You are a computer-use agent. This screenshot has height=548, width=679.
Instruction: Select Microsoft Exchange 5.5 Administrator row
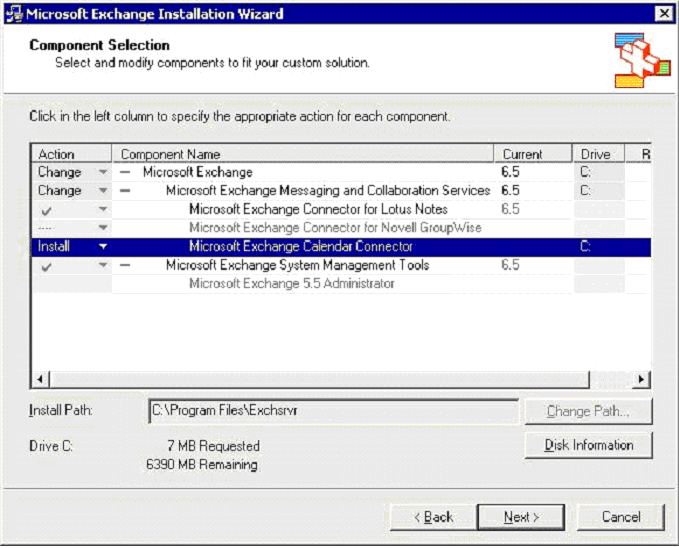click(x=291, y=283)
